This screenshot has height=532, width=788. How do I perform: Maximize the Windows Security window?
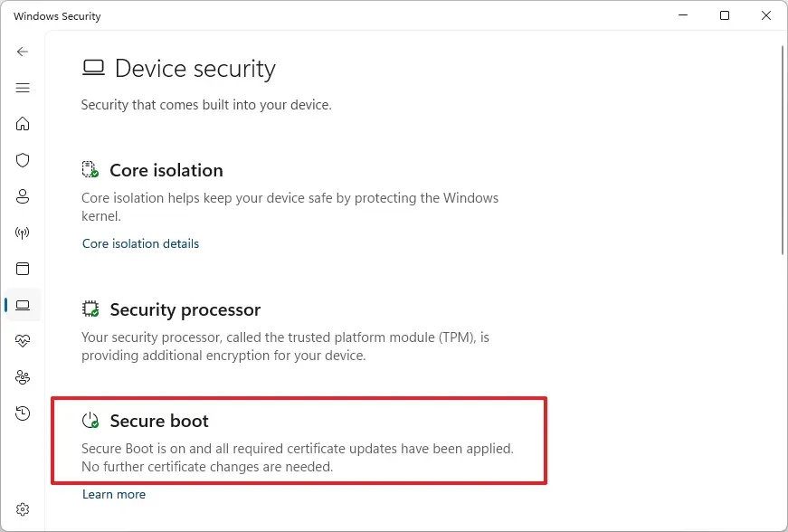725,15
